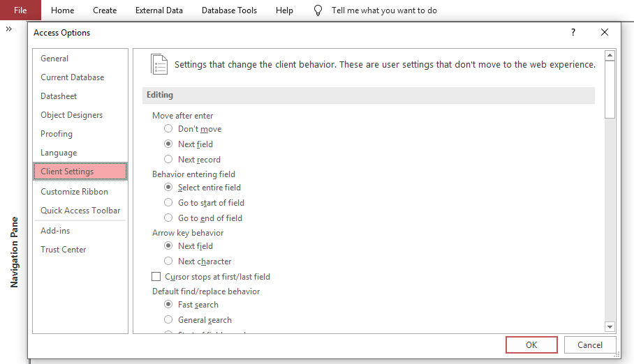
Task: Open the External Data ribbon tab
Action: (x=159, y=10)
